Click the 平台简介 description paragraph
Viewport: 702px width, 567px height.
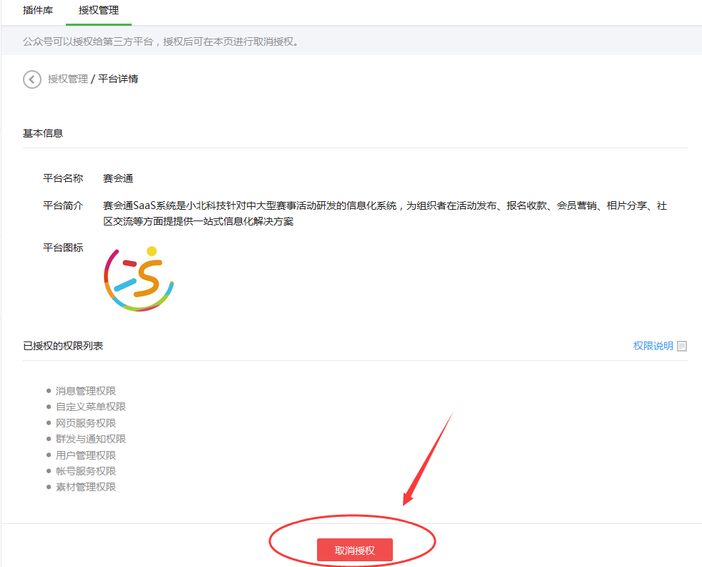(384, 213)
